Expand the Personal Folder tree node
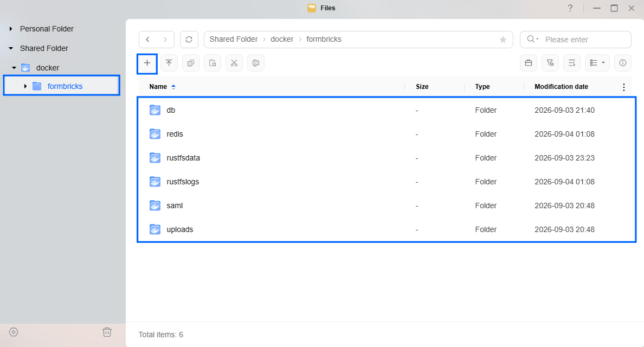Image resolution: width=644 pixels, height=347 pixels. click(x=11, y=29)
